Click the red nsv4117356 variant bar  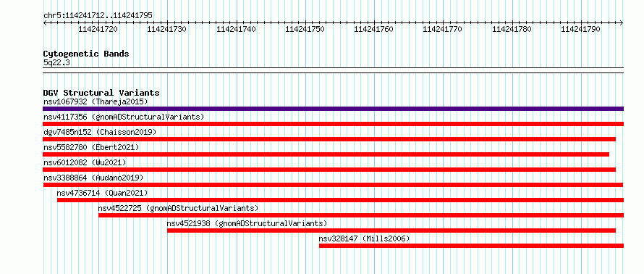(333, 124)
